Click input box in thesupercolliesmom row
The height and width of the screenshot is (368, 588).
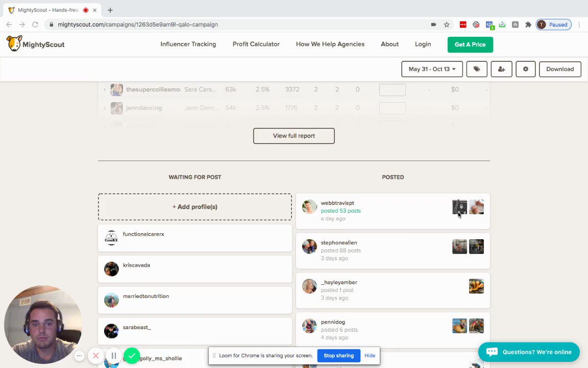[392, 90]
